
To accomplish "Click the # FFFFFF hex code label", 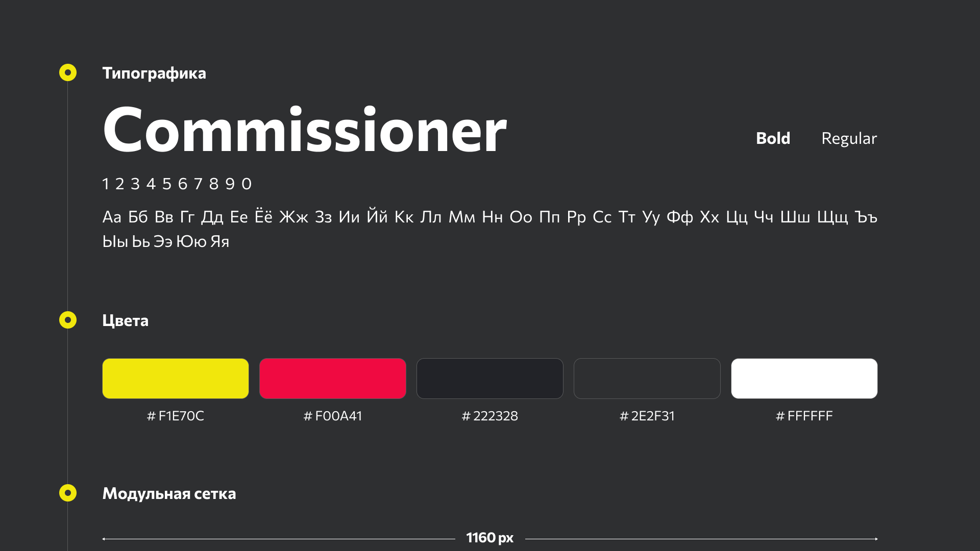I will point(804,416).
